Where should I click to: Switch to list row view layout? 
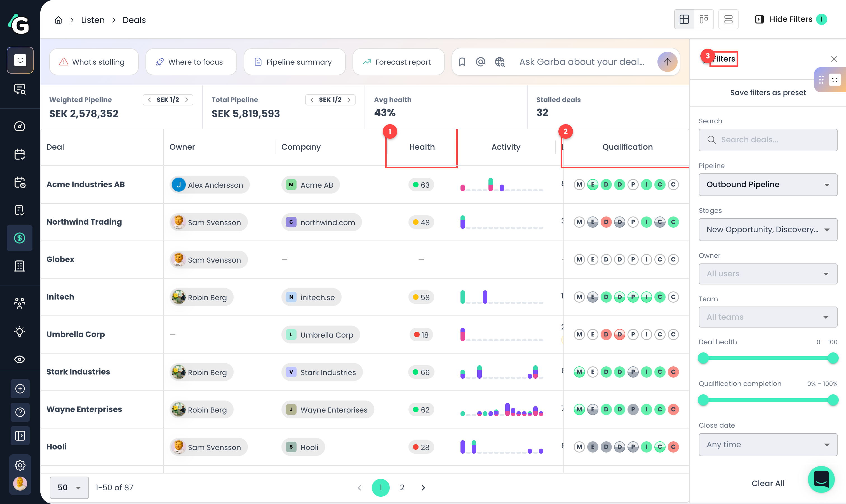point(728,19)
